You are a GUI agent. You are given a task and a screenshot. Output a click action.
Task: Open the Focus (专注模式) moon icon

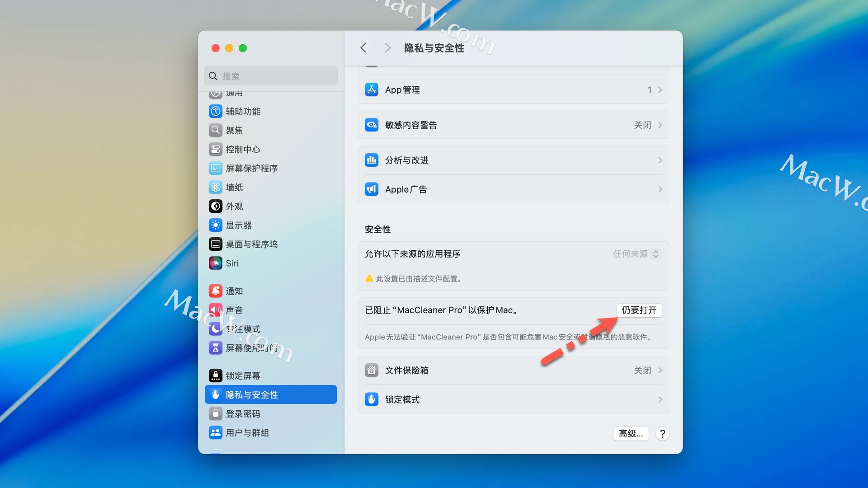coord(216,329)
